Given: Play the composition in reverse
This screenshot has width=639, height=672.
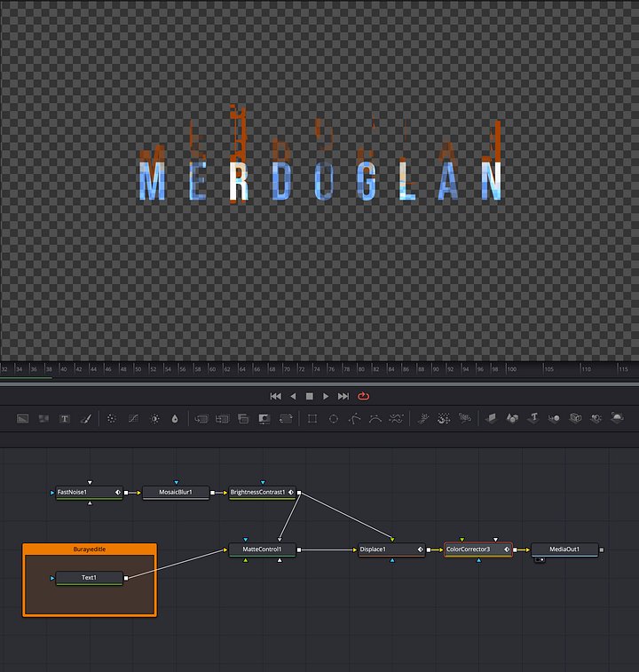Looking at the screenshot, I should pos(293,397).
